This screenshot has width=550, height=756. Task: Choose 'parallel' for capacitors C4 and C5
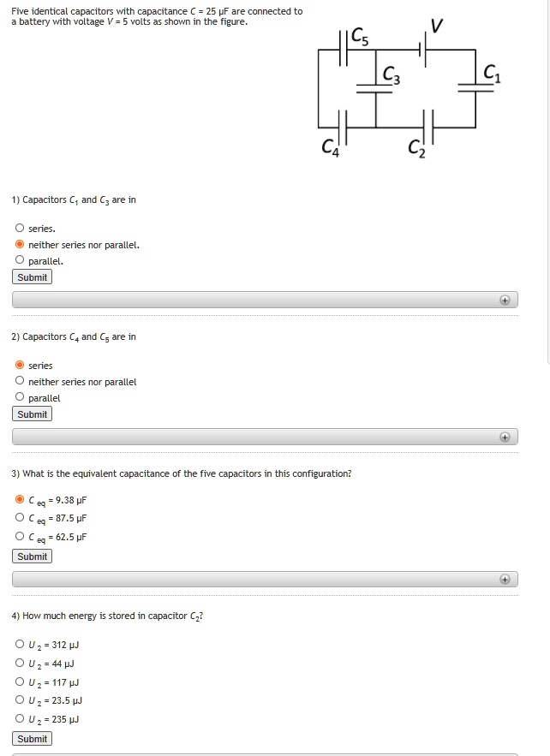point(18,397)
